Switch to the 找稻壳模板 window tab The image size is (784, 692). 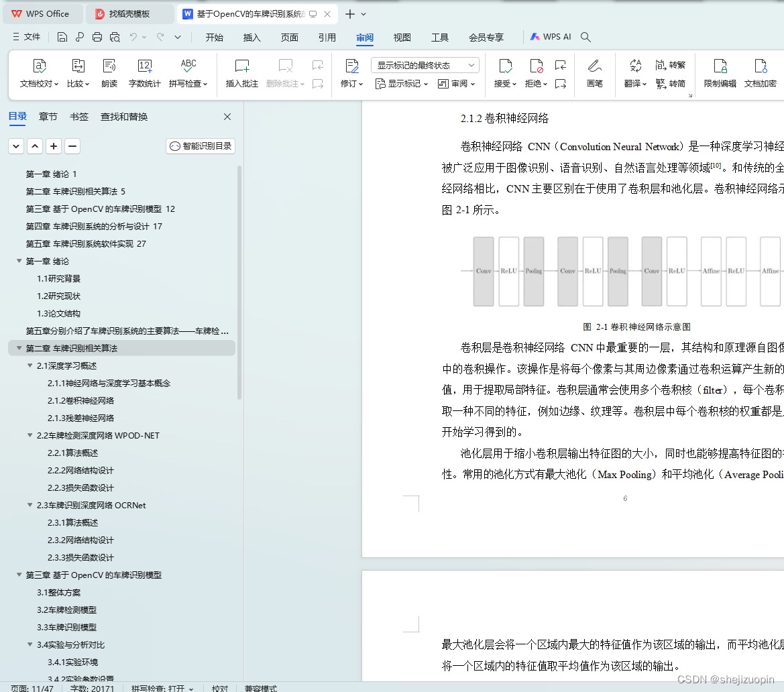point(129,14)
